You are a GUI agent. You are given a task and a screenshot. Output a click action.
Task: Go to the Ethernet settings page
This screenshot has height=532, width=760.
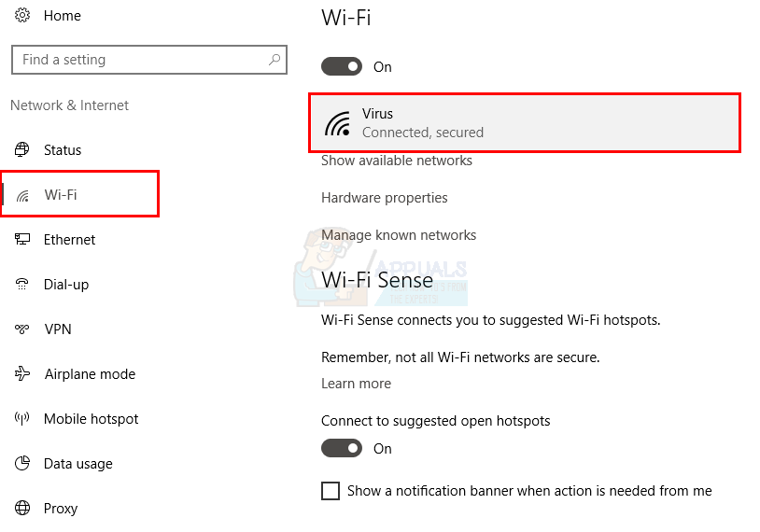(x=69, y=240)
